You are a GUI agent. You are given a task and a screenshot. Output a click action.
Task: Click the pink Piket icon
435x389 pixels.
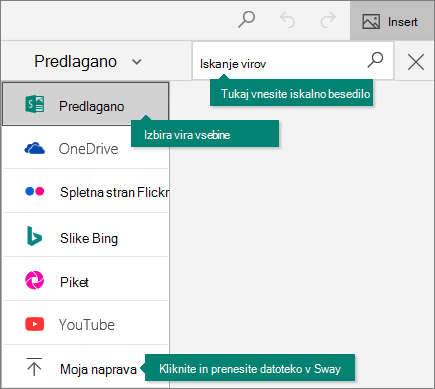click(x=34, y=280)
